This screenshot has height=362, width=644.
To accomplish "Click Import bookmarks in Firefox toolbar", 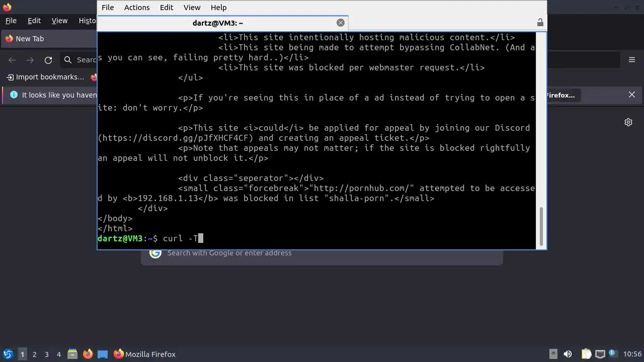I will [x=45, y=77].
